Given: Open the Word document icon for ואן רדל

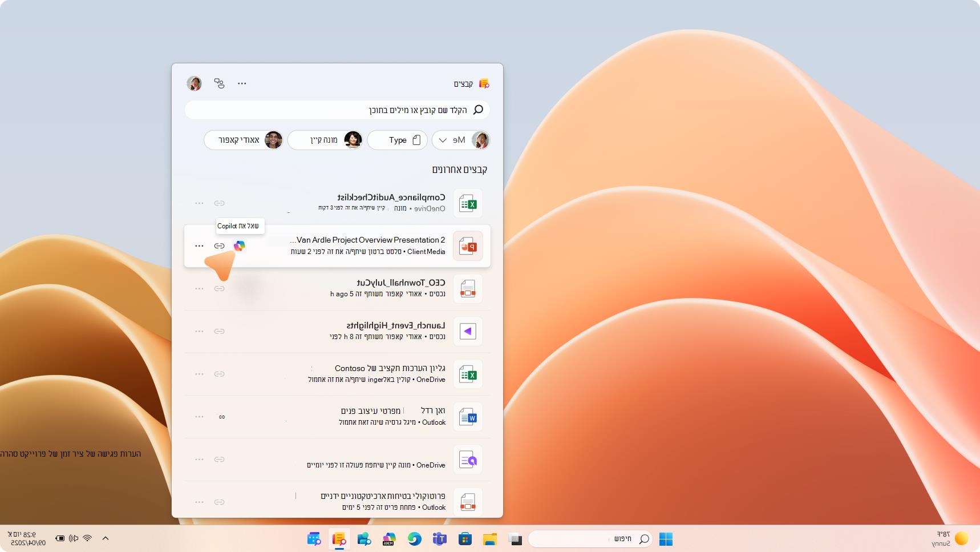Looking at the screenshot, I should tap(468, 417).
